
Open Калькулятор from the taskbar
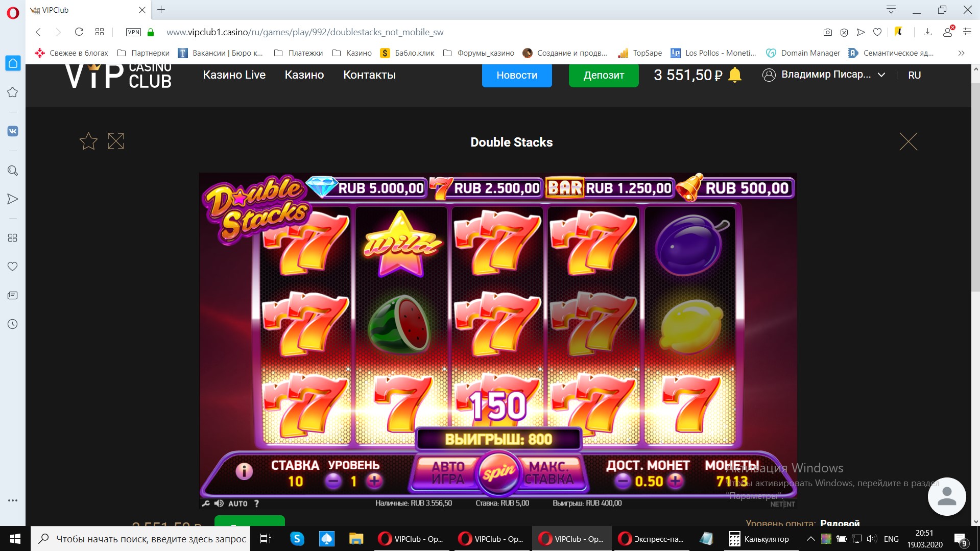click(759, 539)
